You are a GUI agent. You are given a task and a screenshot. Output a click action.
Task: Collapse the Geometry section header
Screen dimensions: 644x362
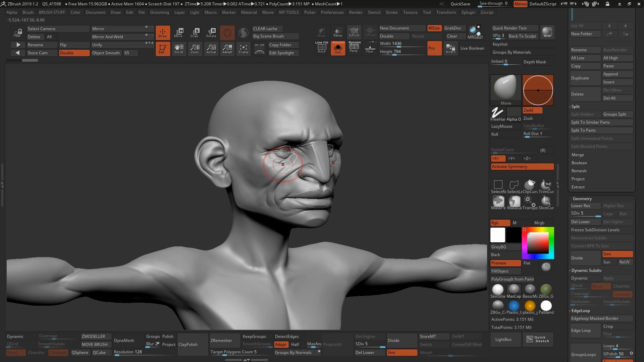(582, 199)
